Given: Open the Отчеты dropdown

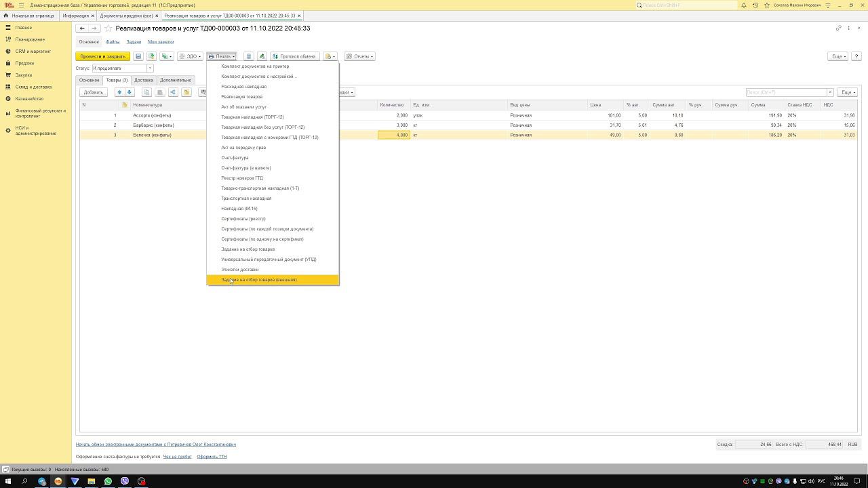Looking at the screenshot, I should (x=359, y=56).
